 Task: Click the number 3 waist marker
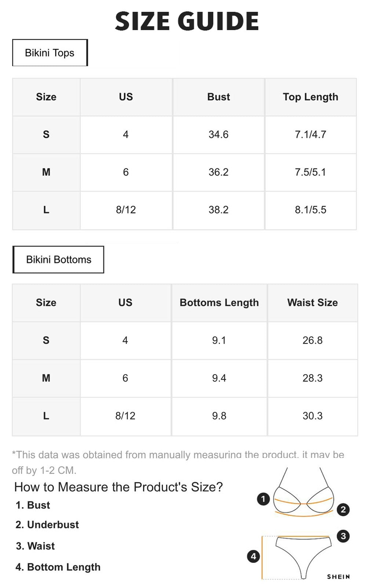click(343, 536)
